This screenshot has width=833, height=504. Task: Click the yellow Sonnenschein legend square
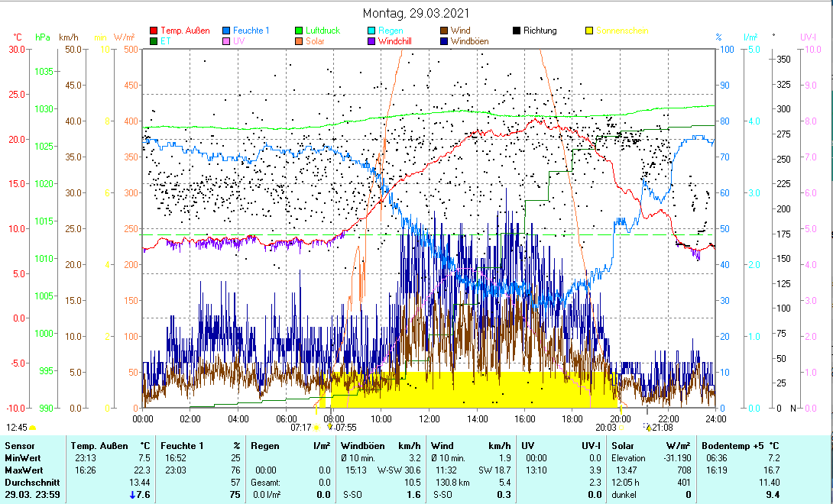[x=590, y=31]
